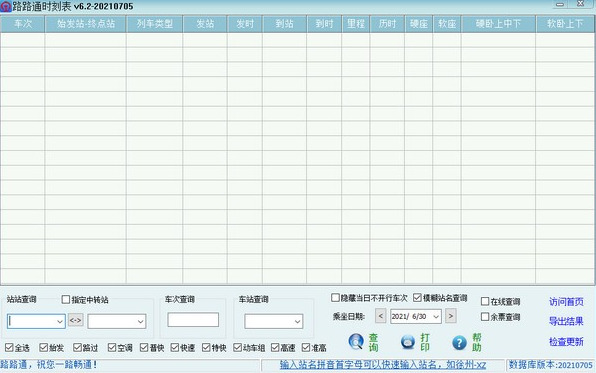Click the 发站 column header

[205, 24]
